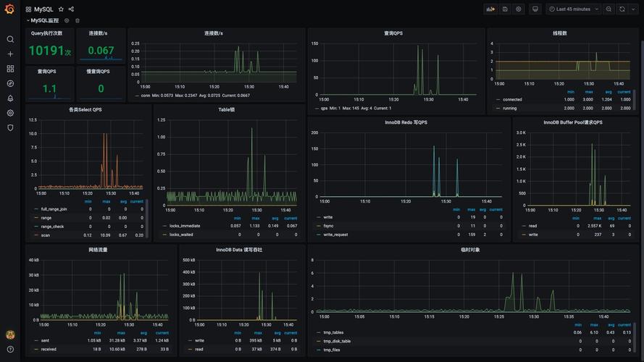Open the Explore compass icon
644x362 pixels.
click(10, 83)
